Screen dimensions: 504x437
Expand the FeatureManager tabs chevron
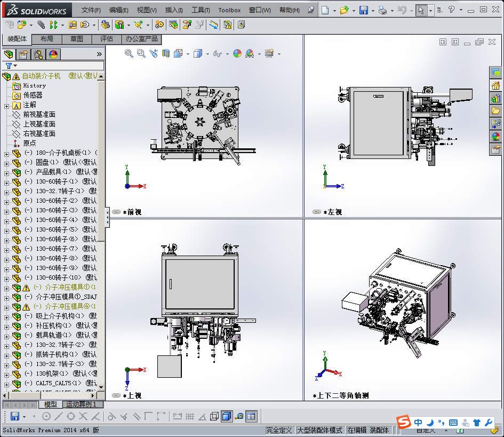99,54
